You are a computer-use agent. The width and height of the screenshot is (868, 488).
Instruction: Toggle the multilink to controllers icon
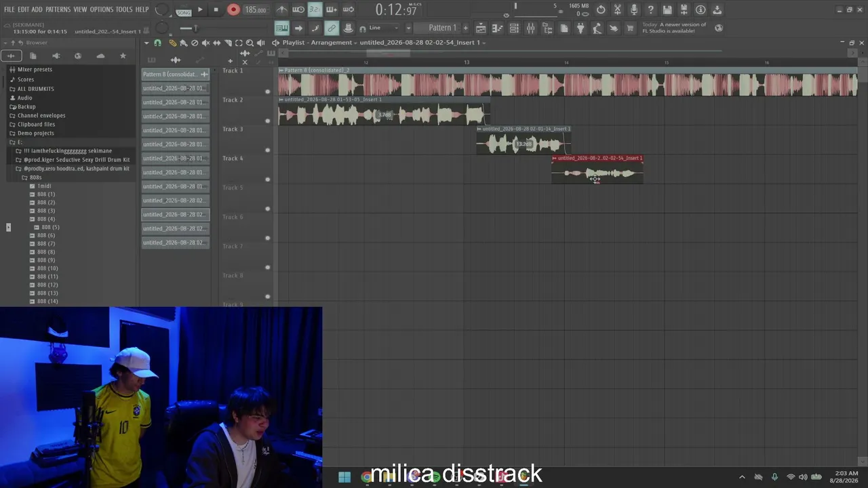point(331,28)
